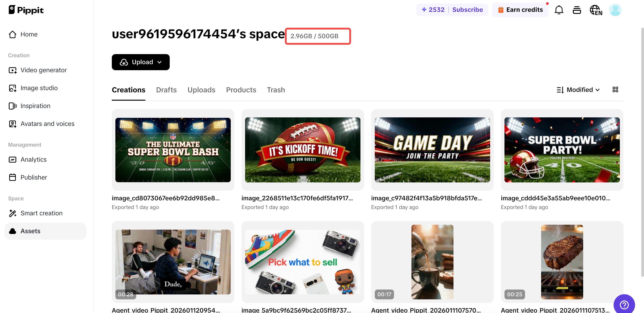This screenshot has height=313, width=644.
Task: Click the Subscribe link
Action: [468, 9]
